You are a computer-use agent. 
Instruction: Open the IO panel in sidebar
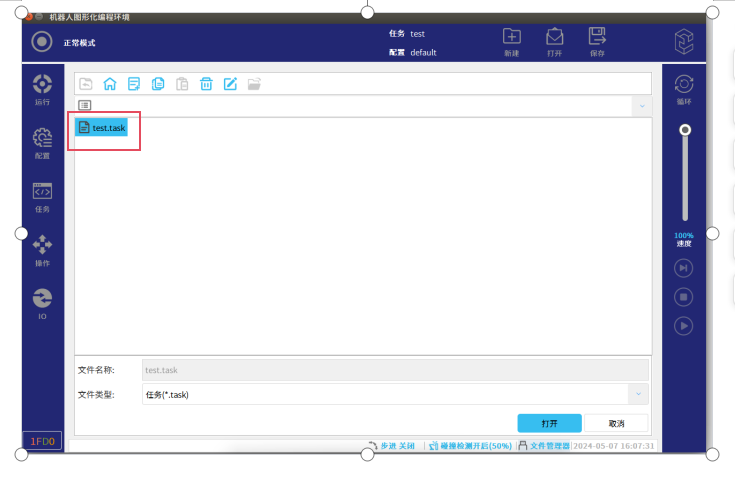(42, 303)
